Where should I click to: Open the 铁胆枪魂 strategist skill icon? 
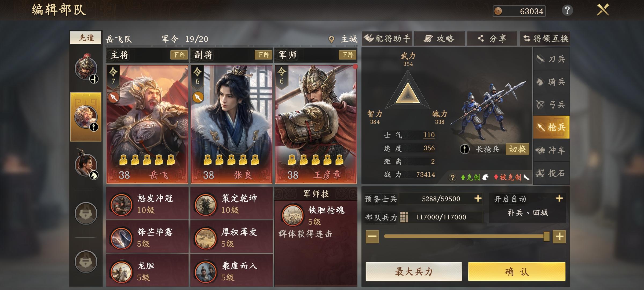(292, 216)
